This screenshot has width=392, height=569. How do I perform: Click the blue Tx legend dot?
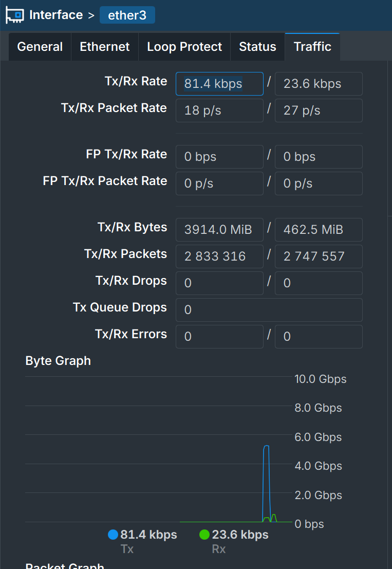[113, 535]
